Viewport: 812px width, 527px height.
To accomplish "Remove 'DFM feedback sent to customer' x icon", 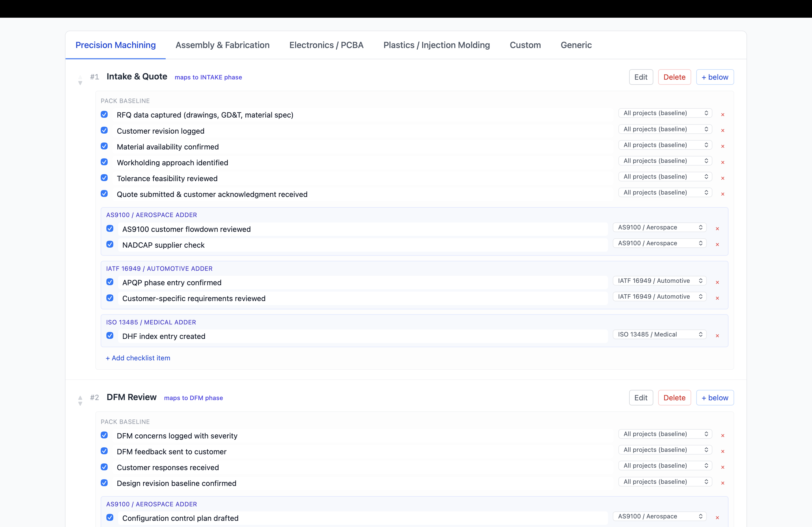I will click(x=723, y=451).
